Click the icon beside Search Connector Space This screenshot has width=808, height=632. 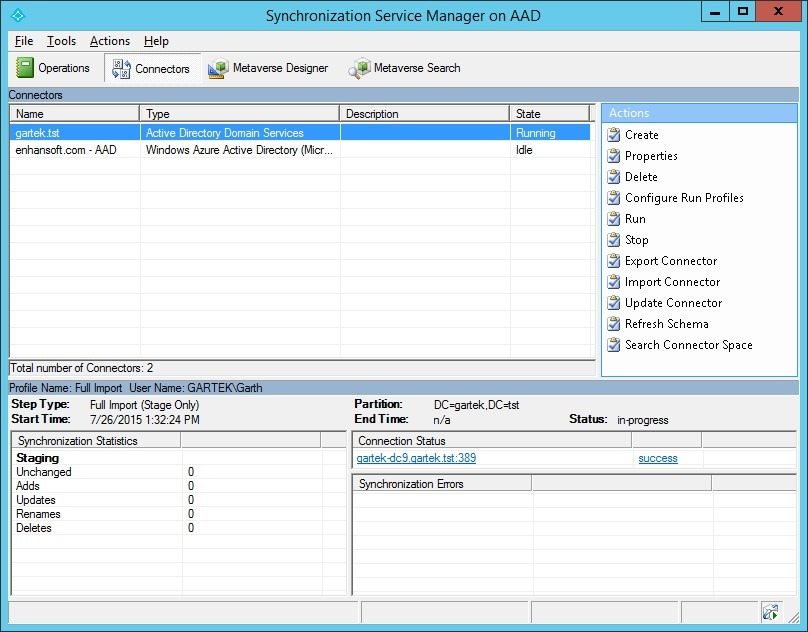614,345
